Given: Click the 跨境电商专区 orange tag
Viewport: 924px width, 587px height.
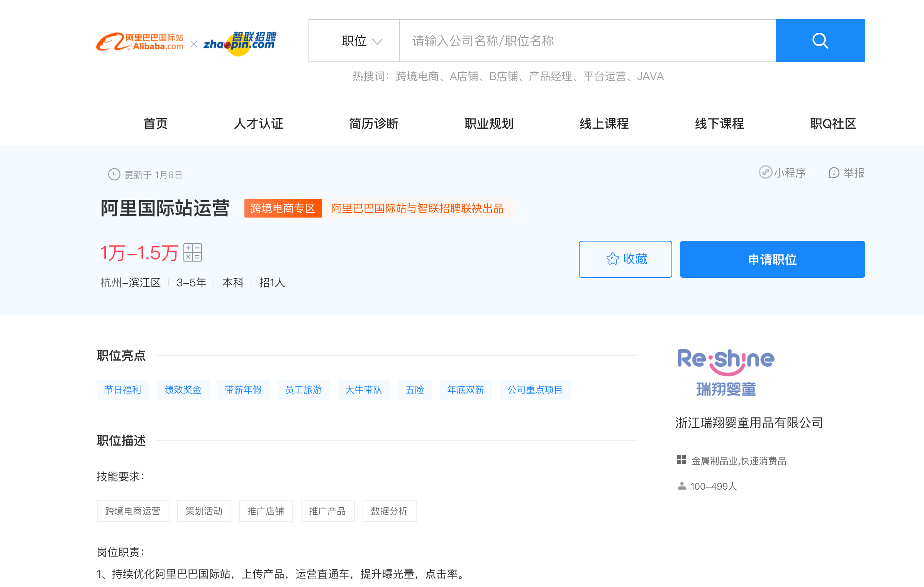Looking at the screenshot, I should point(283,209).
